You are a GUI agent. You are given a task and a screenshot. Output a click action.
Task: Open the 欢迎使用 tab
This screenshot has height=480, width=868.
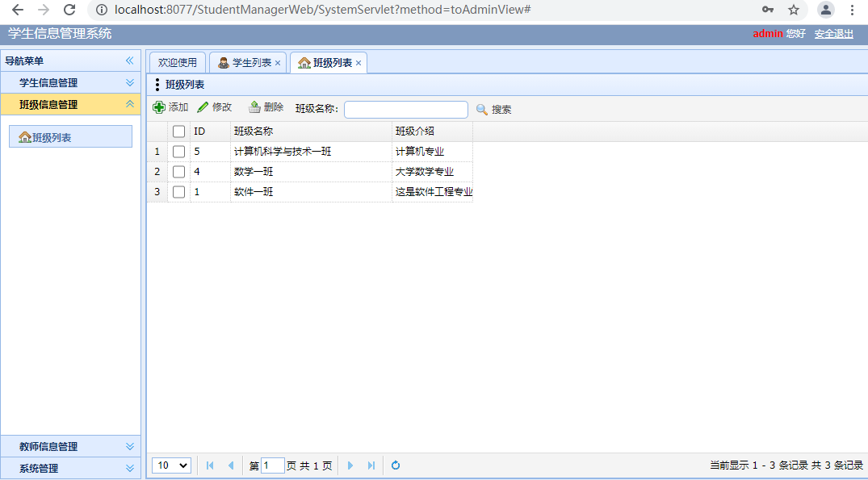(x=177, y=63)
